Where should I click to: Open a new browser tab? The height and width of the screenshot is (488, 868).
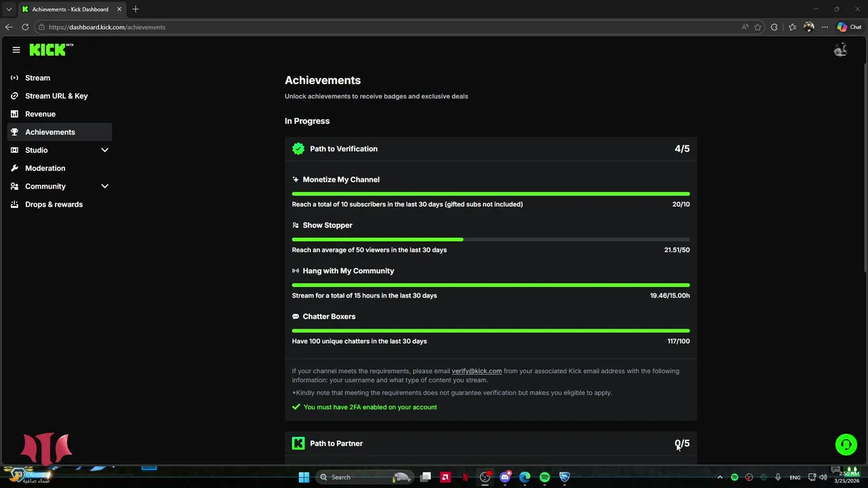coord(136,9)
